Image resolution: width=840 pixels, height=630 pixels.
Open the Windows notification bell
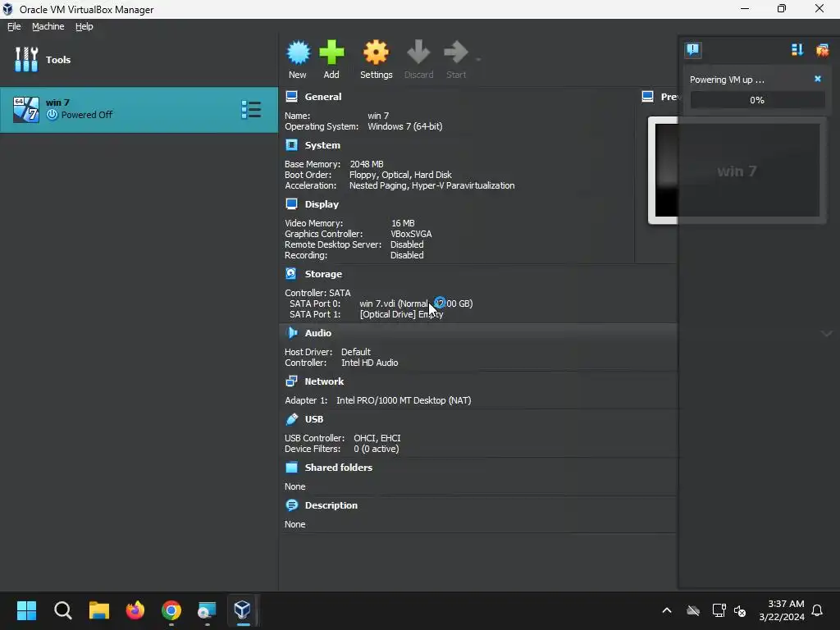[818, 610]
